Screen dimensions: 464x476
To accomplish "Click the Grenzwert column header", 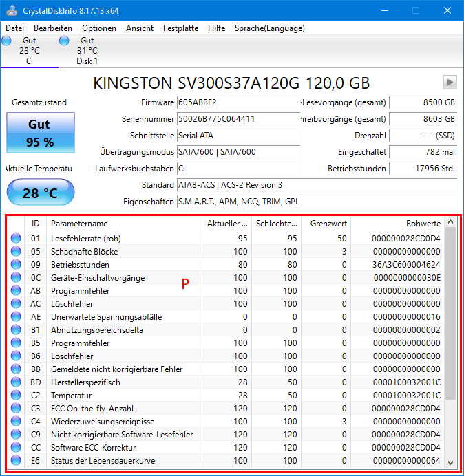I will click(326, 224).
